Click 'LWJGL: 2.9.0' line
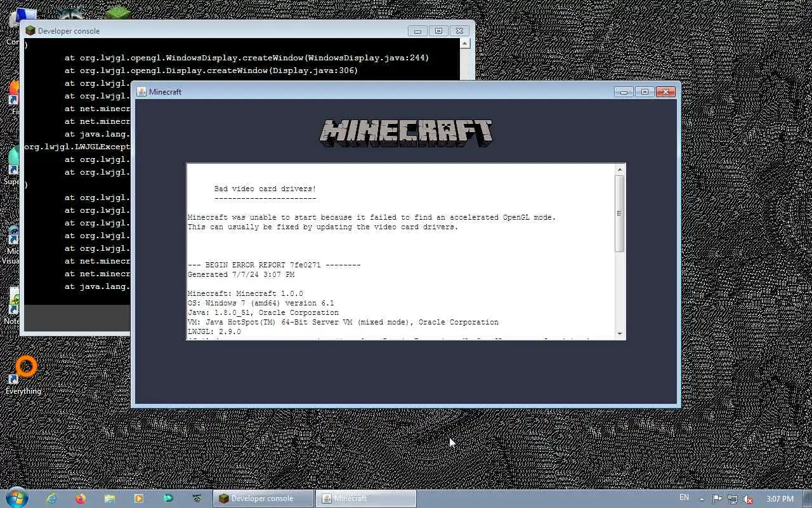 pyautogui.click(x=214, y=331)
